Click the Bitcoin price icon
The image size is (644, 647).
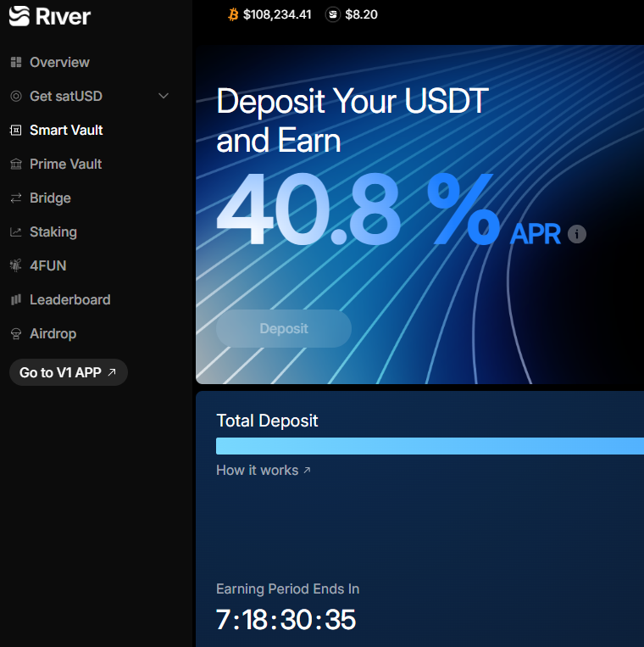233,15
